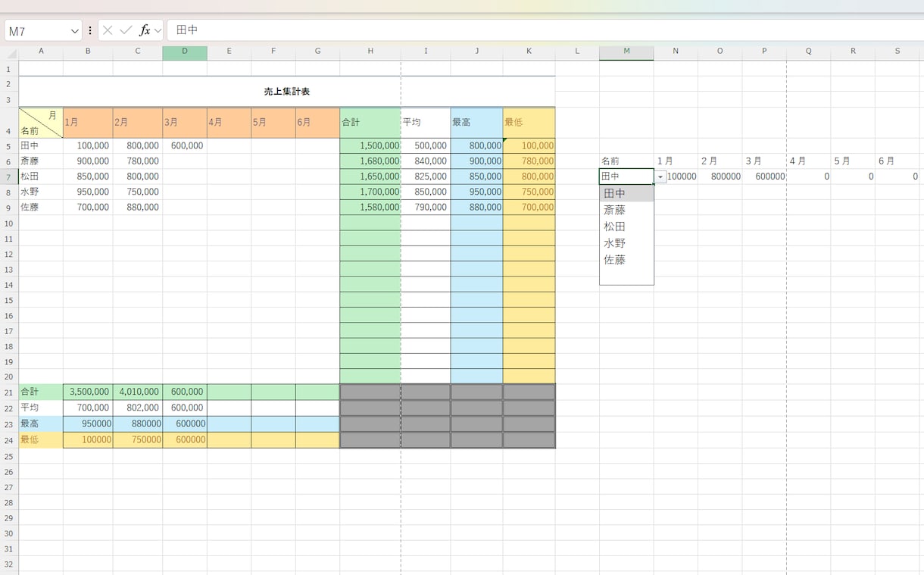Expand the chevron next to fx button

(158, 31)
